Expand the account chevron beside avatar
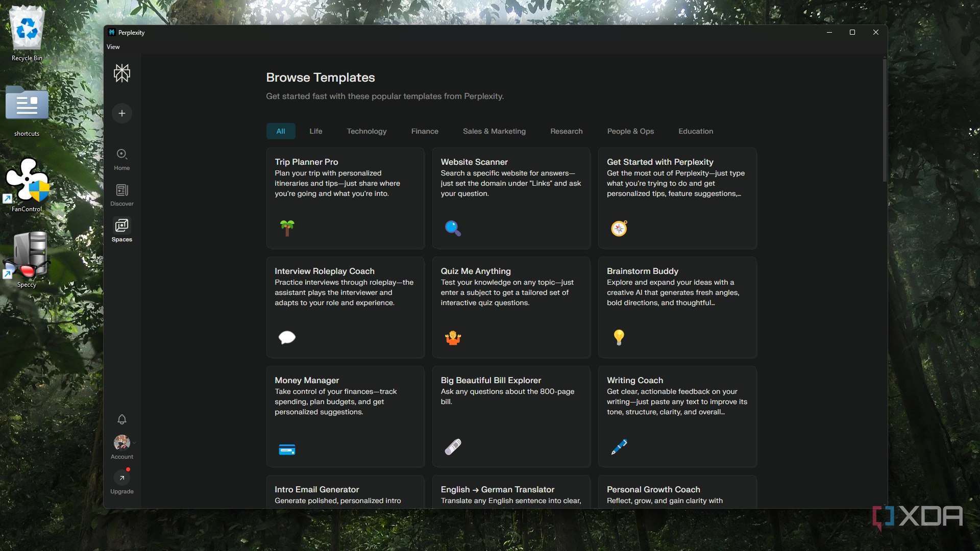Viewport: 980px width, 551px height. point(135,443)
